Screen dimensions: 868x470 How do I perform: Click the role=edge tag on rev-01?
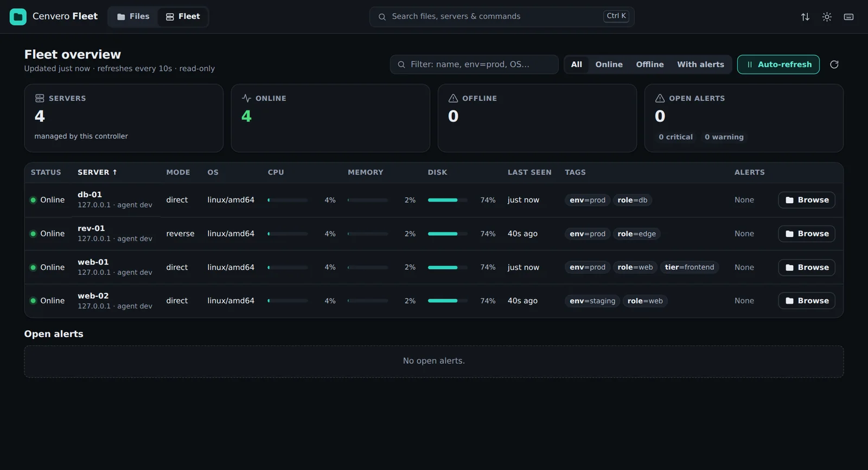tap(637, 234)
